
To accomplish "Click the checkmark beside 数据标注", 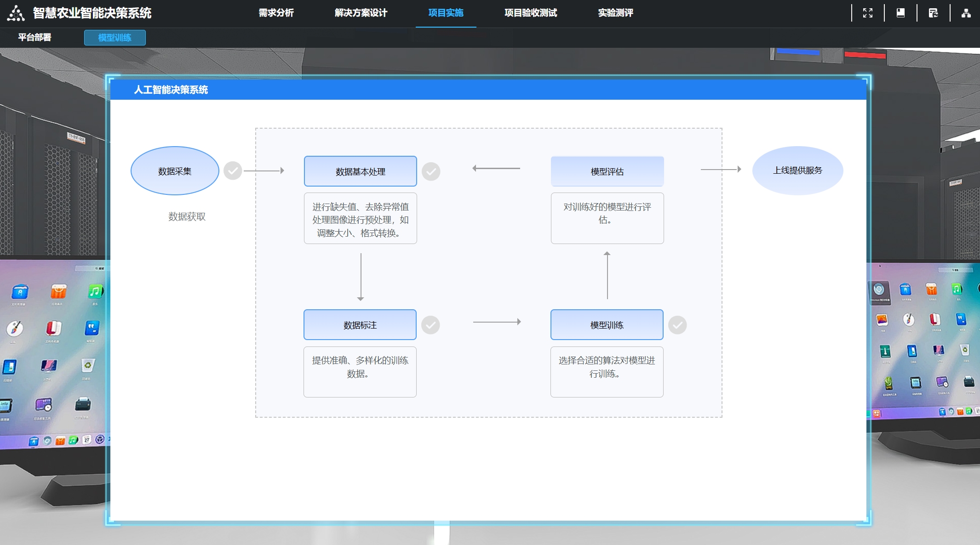I will 430,325.
